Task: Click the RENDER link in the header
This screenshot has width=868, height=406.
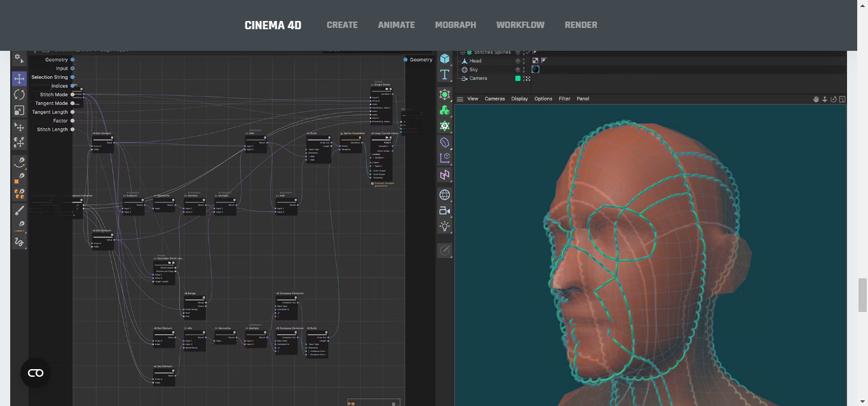Action: point(581,25)
